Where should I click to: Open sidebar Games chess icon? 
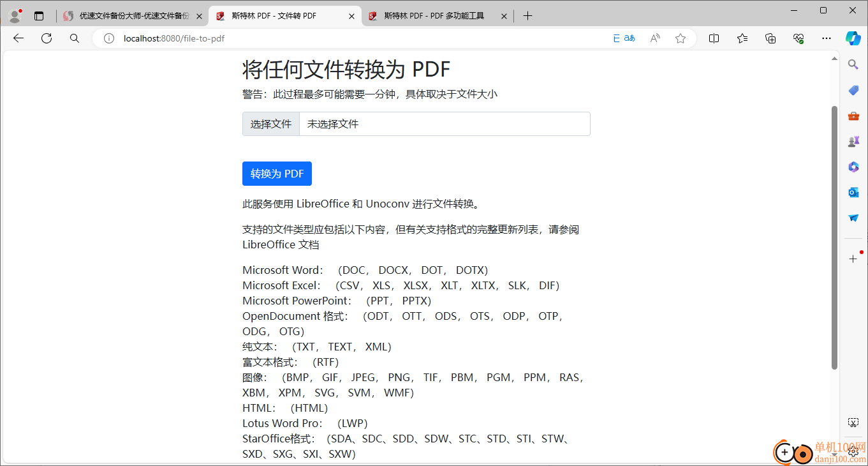(853, 141)
